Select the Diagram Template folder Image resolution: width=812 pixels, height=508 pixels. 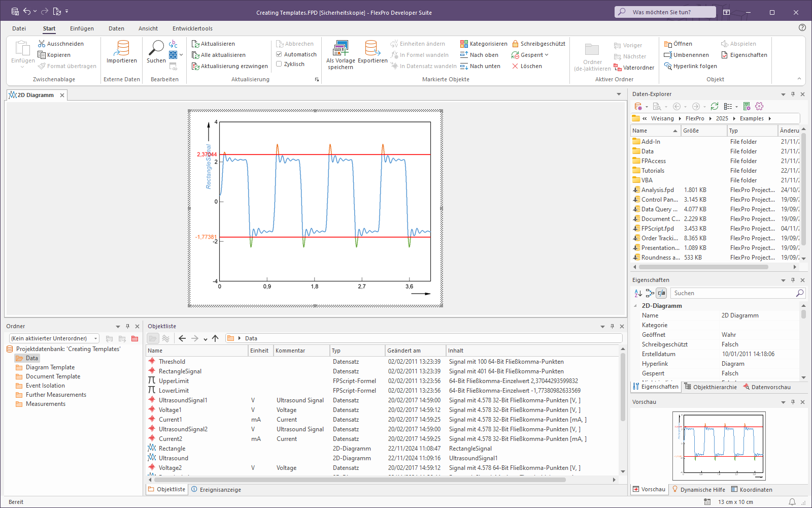(x=50, y=367)
